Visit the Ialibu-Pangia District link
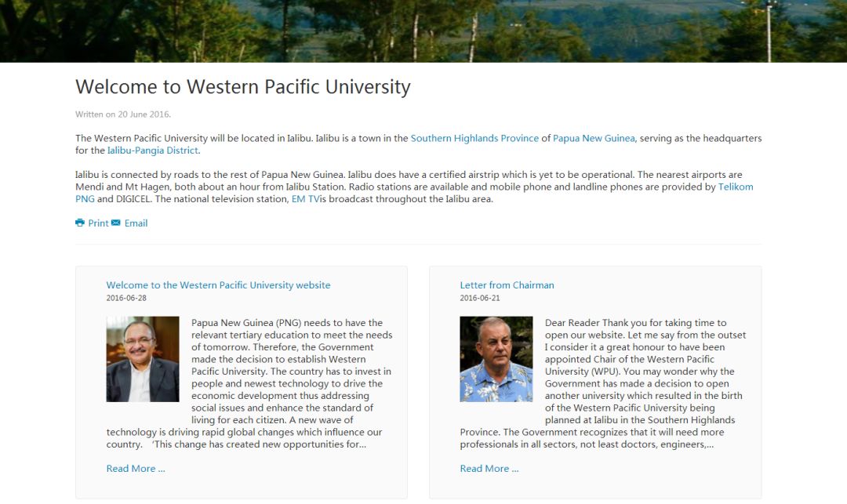Viewport: 847px width, 504px height. tap(152, 150)
